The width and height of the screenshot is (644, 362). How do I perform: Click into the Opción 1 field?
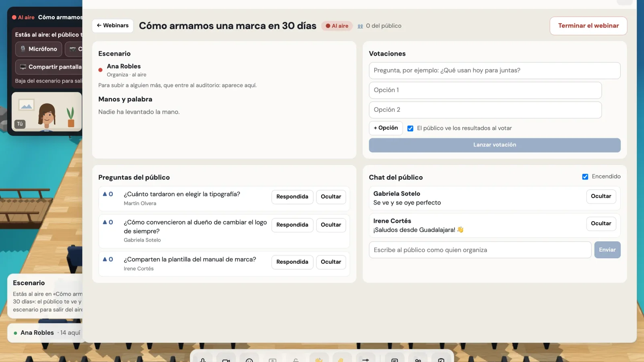[485, 90]
